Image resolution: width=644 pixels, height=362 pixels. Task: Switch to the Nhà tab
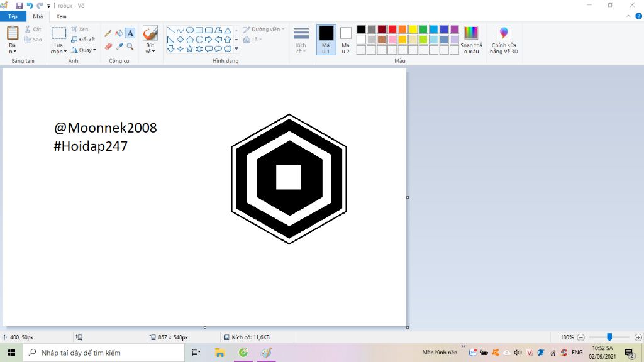click(x=38, y=16)
